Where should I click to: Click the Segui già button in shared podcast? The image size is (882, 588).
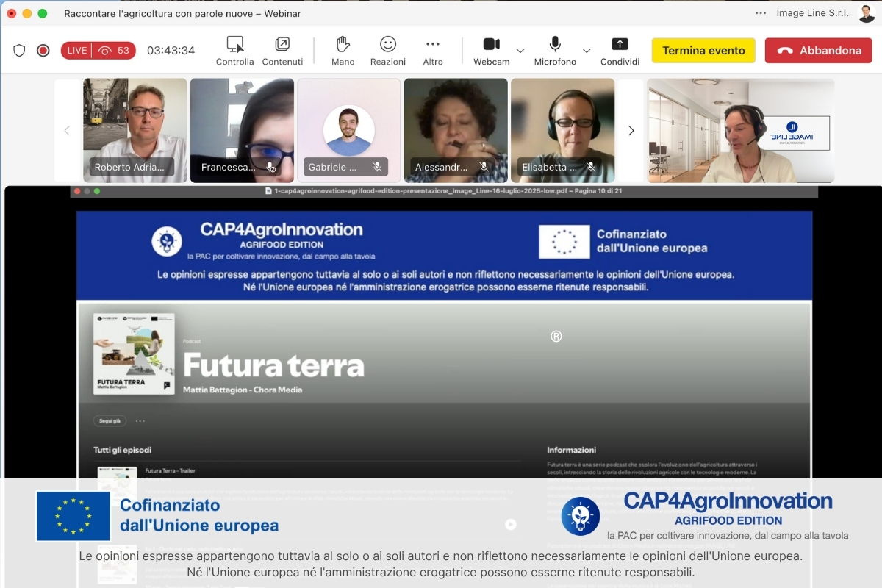point(110,421)
